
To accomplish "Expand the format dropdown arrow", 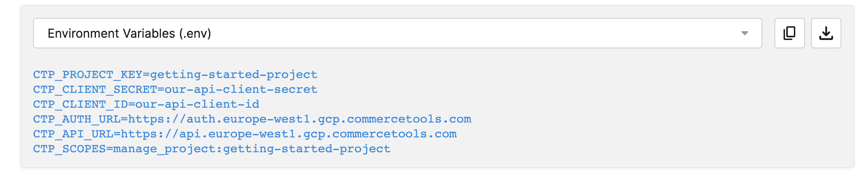I will tap(744, 33).
